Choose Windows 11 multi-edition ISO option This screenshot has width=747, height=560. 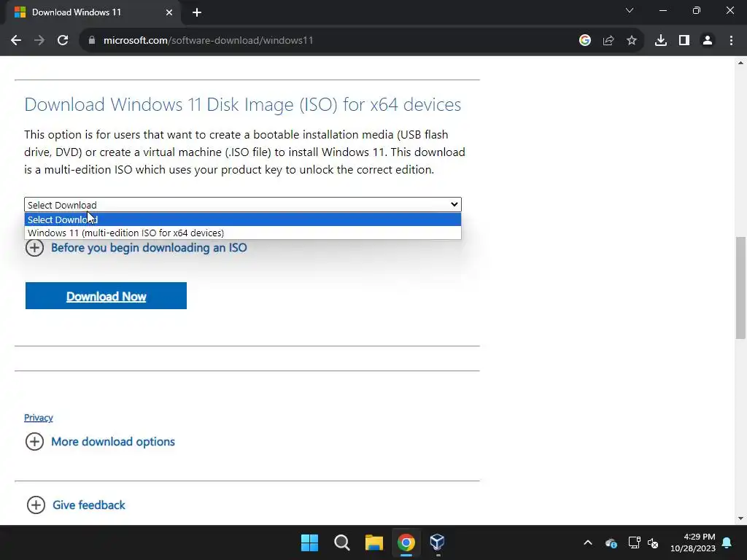[x=242, y=233]
